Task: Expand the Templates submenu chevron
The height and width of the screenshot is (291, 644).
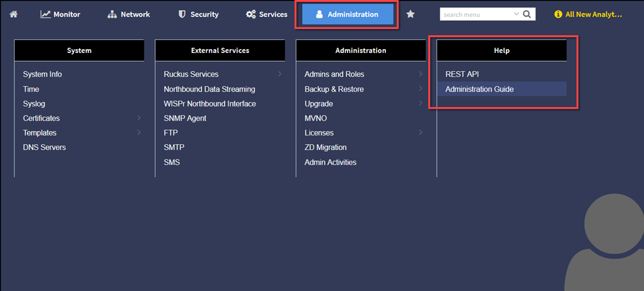Action: [139, 133]
